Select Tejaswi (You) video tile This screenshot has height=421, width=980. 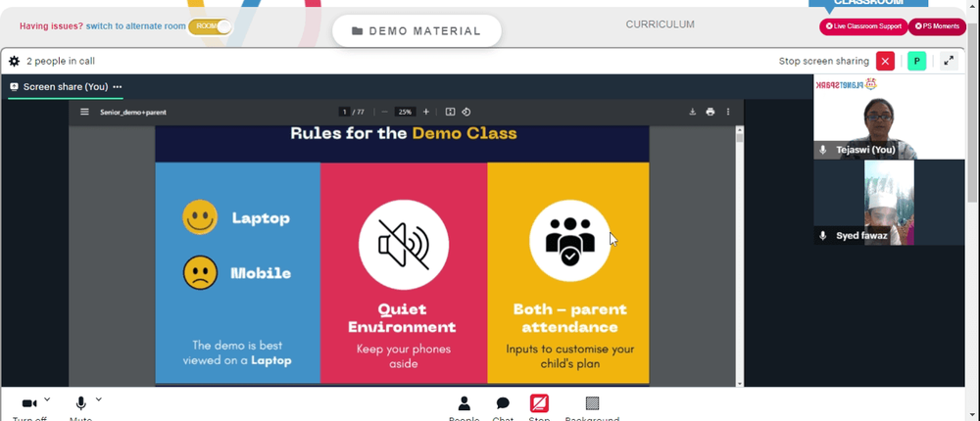[x=890, y=117]
